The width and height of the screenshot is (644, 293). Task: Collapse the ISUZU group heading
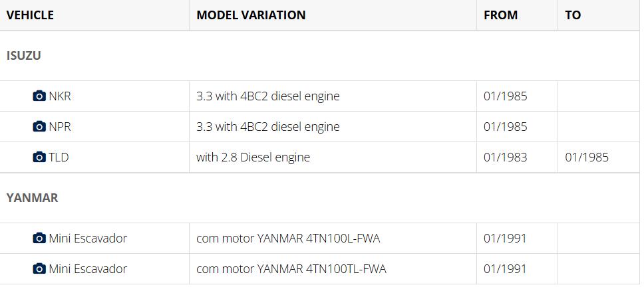tap(24, 56)
